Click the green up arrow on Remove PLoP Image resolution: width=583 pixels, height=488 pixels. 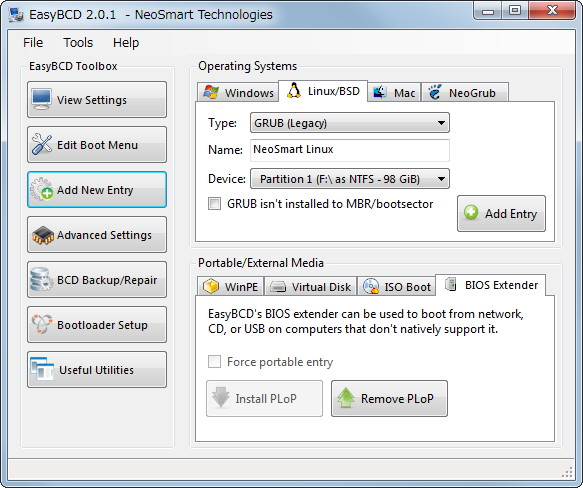[346, 398]
